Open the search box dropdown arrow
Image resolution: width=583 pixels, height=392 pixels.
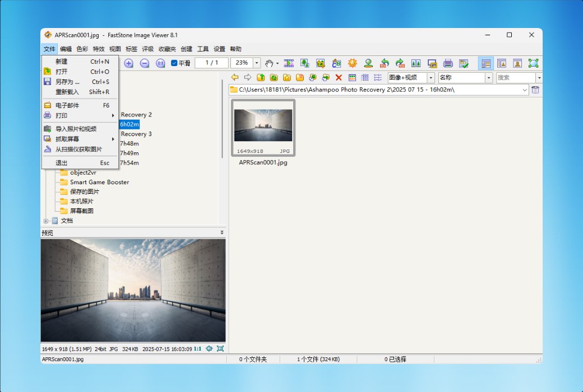(539, 77)
